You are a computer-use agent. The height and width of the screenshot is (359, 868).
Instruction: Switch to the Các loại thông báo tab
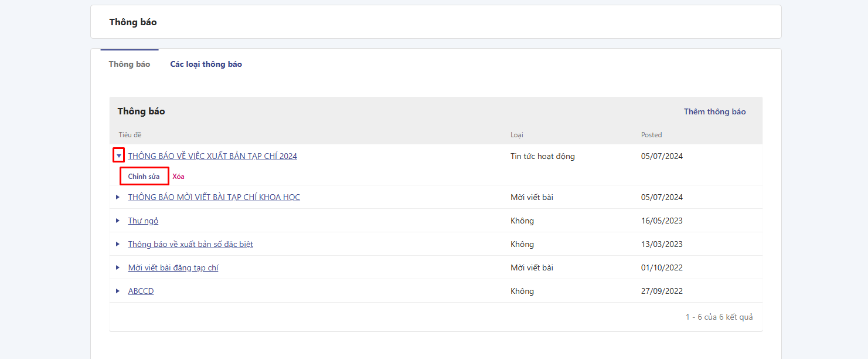click(x=206, y=64)
